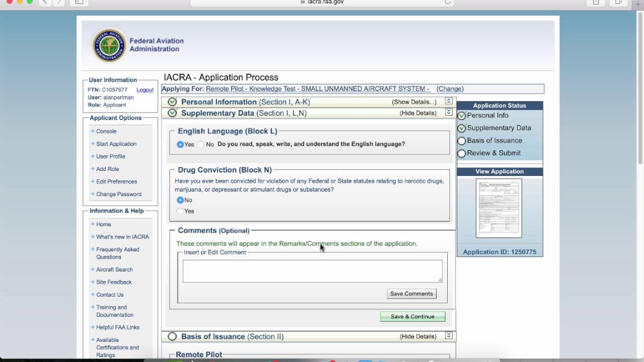This screenshot has width=644, height=362.
Task: Click Remote Pilot Knowledge Test link
Action: click(x=318, y=89)
